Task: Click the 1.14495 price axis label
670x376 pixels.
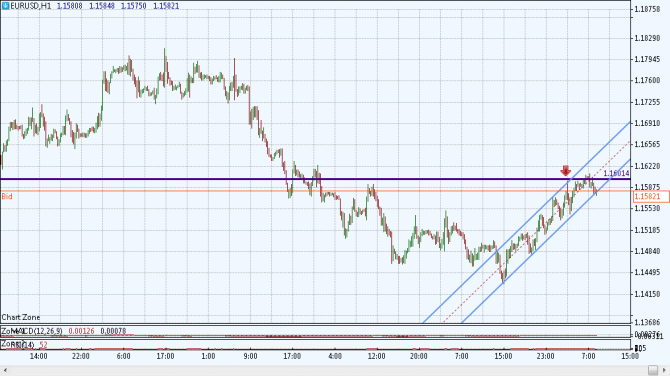Action: pyautogui.click(x=648, y=273)
